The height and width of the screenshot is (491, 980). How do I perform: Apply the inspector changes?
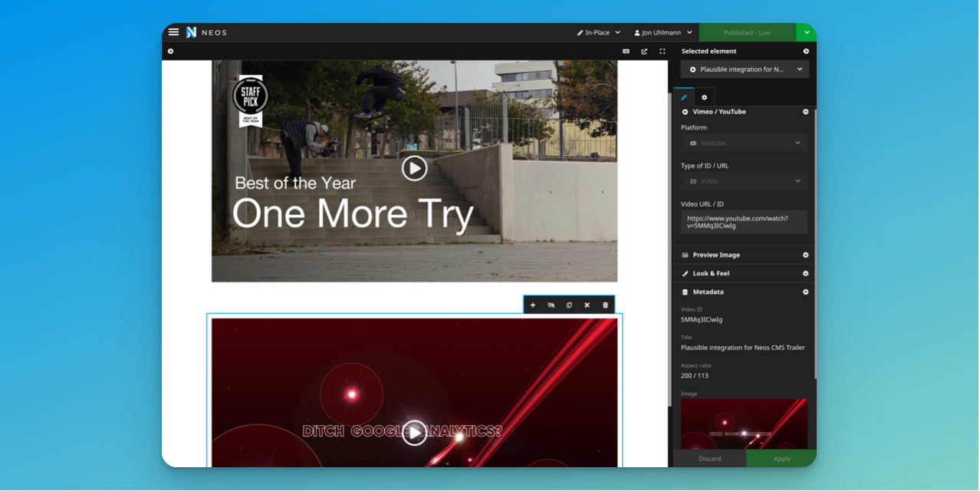(781, 459)
